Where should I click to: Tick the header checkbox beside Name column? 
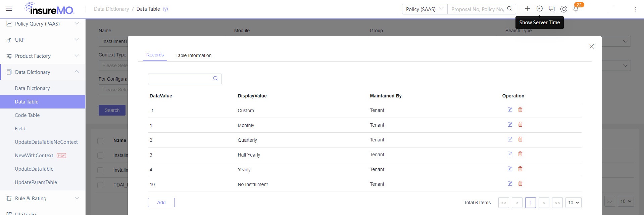point(100,141)
